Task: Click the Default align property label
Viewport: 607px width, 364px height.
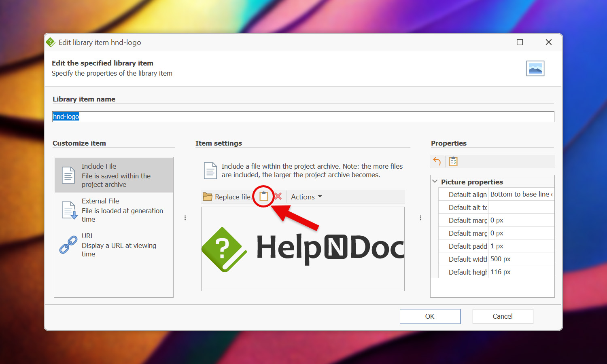Action: (468, 194)
